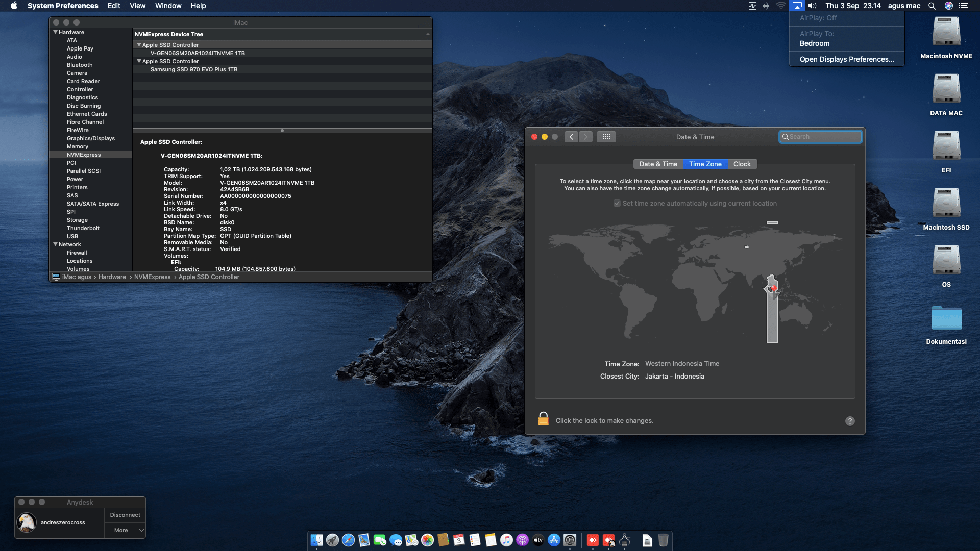Collapse the Hardware tree section
The height and width of the screenshot is (551, 980).
point(55,32)
